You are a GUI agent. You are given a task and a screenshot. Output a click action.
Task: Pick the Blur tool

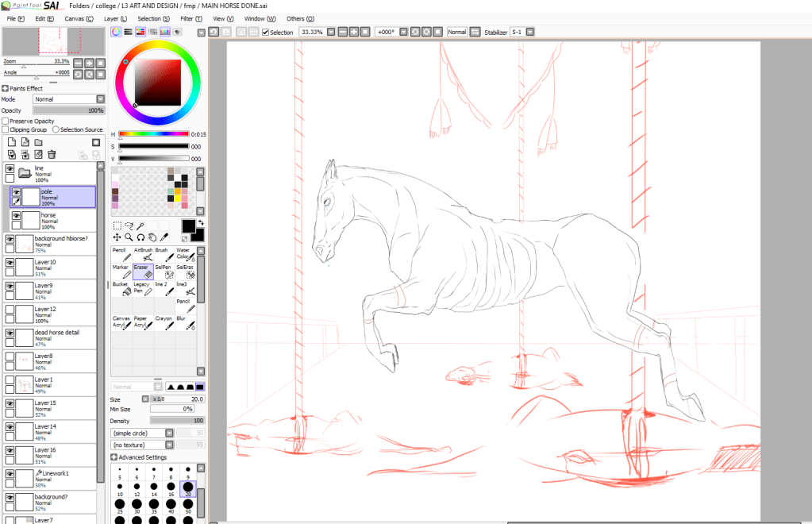click(x=185, y=323)
